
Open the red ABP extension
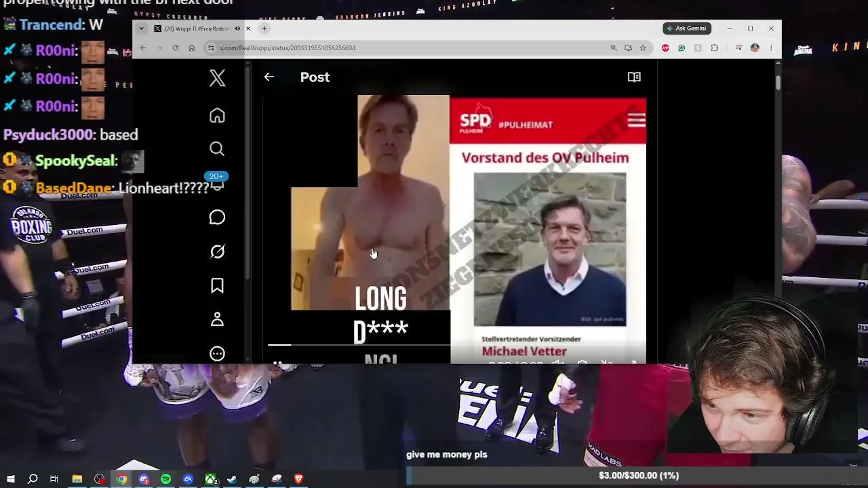click(x=666, y=48)
